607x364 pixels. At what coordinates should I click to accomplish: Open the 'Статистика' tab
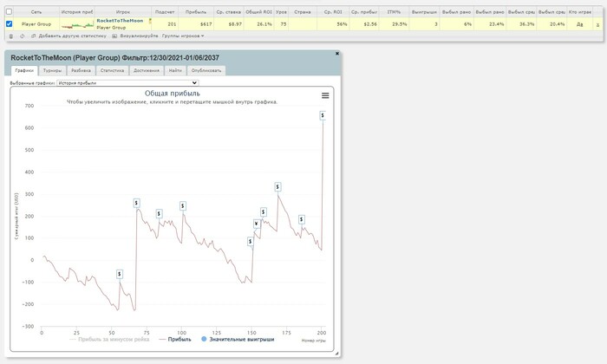(112, 70)
